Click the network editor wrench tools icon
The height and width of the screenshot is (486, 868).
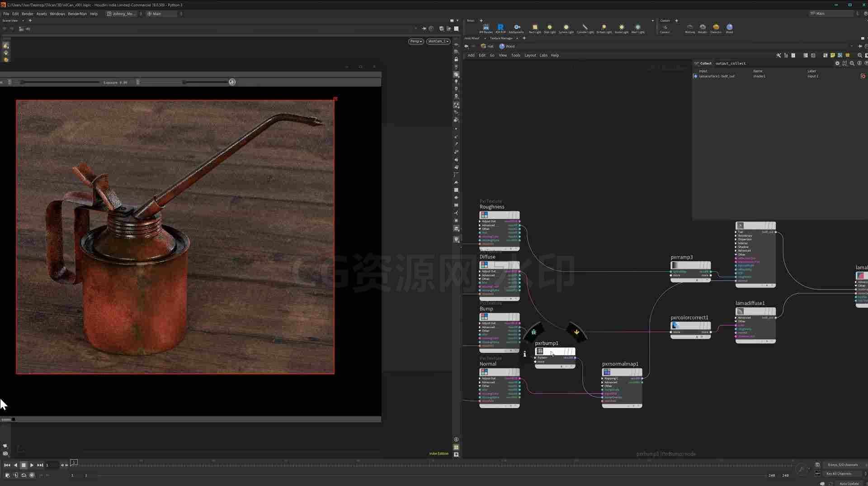coord(778,55)
